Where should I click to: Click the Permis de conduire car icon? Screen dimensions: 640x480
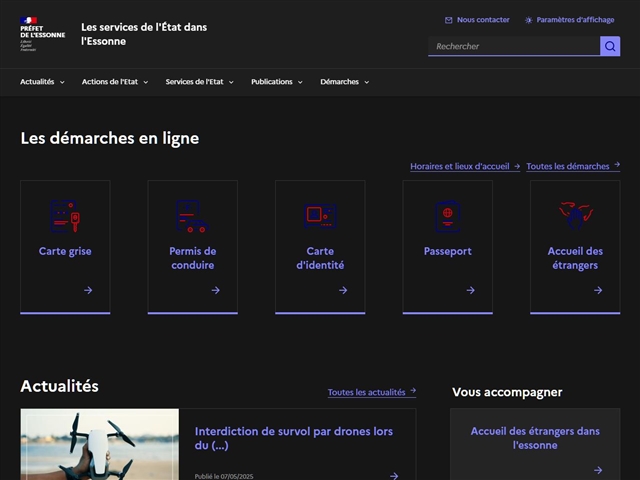coord(192,216)
